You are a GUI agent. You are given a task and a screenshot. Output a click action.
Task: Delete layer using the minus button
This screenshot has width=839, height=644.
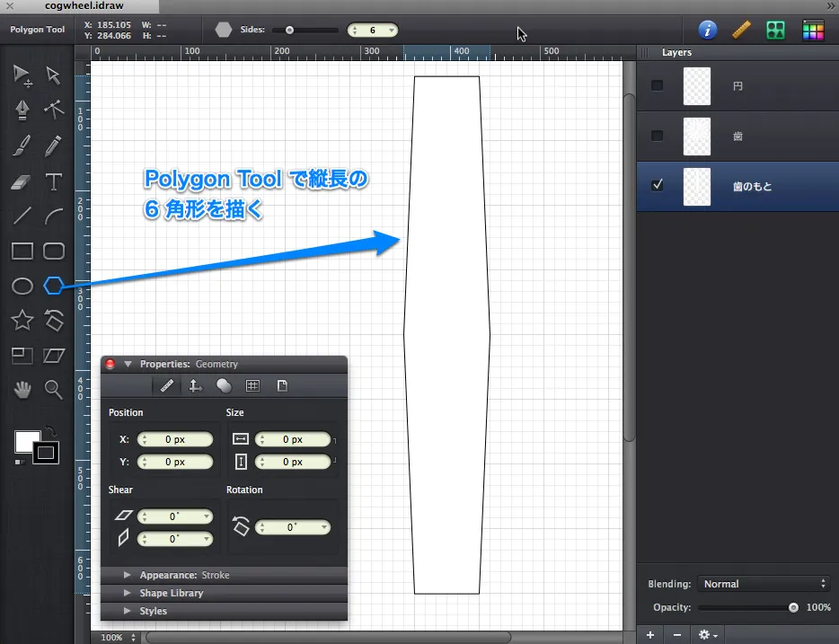[676, 635]
